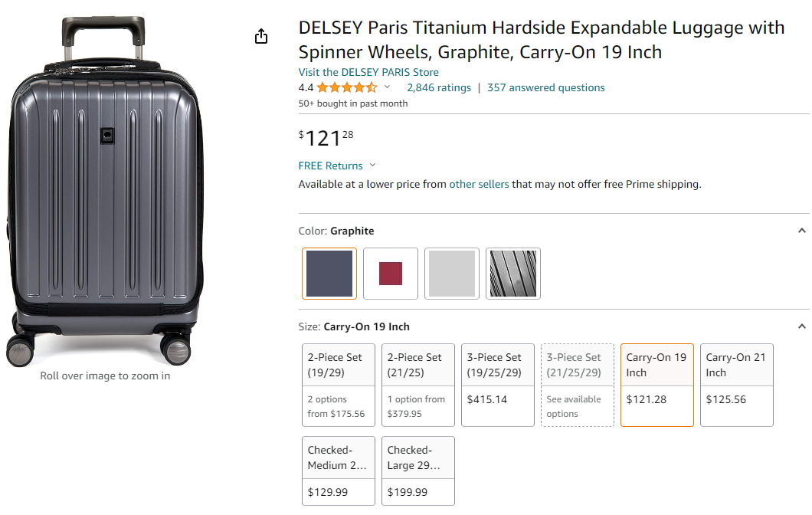Choose the red color swatch
This screenshot has height=515, width=812.
coord(391,274)
